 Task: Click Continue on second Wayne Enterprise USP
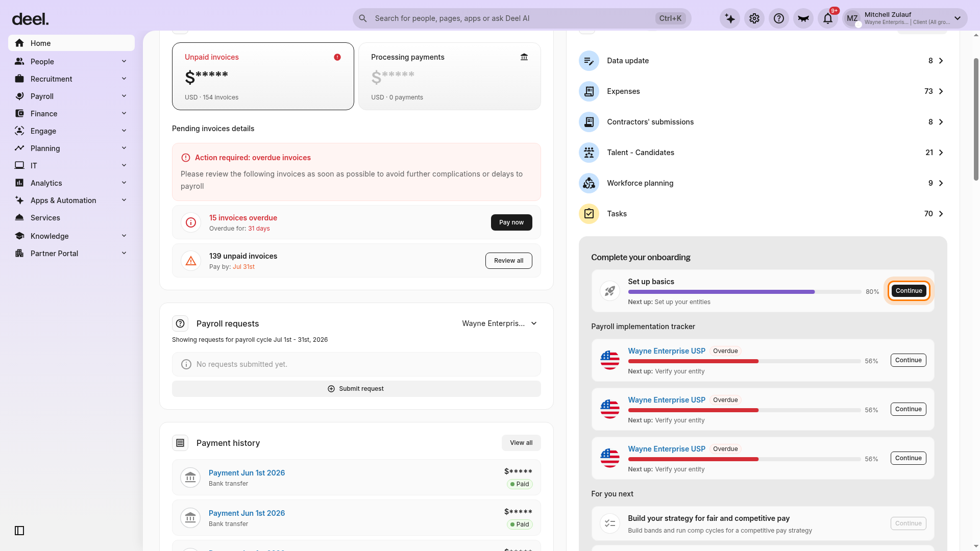(909, 409)
